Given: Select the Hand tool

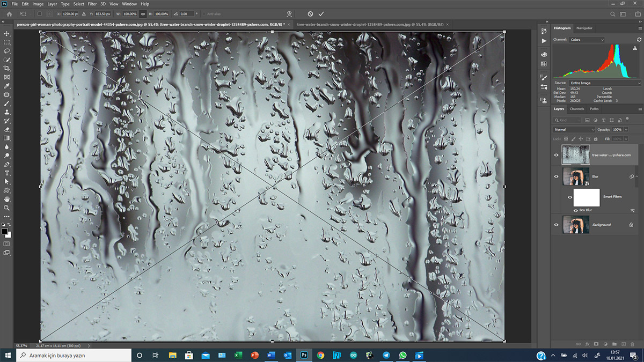Looking at the screenshot, I should (7, 199).
